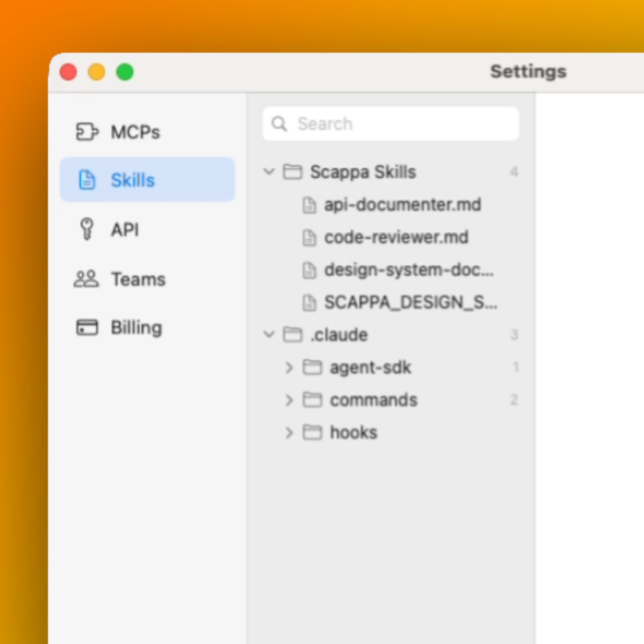Click the .claude folder icon
The width and height of the screenshot is (644, 644).
pos(292,335)
